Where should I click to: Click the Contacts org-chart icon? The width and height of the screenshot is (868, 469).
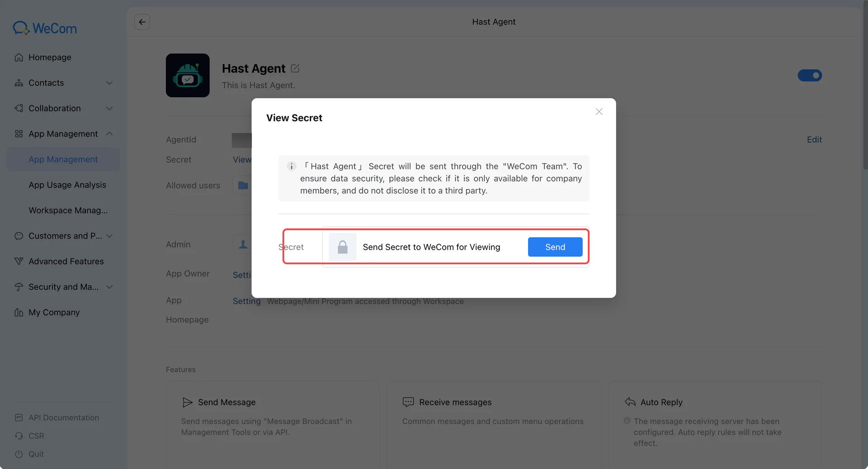coord(19,83)
